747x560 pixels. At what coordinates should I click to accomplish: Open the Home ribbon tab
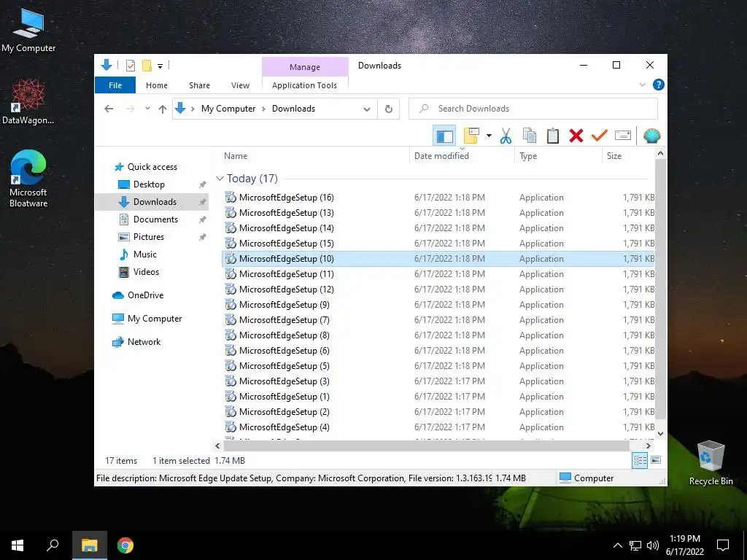[157, 85]
